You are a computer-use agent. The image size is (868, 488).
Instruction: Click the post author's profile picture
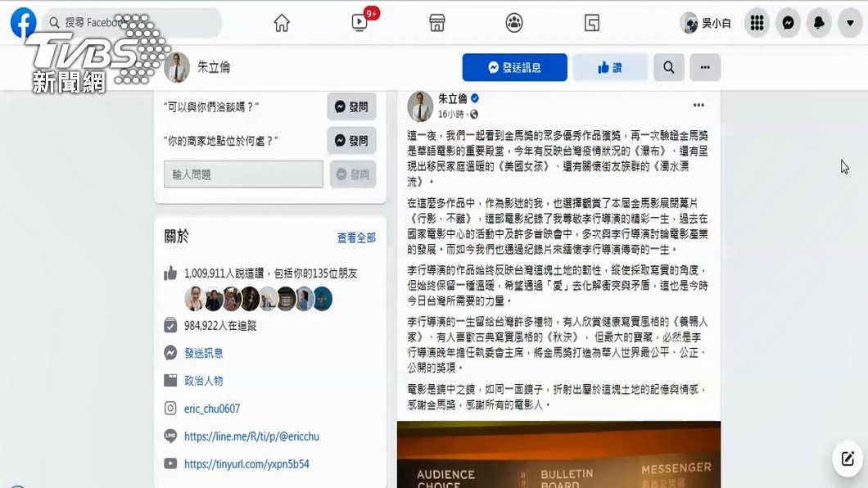tap(420, 106)
